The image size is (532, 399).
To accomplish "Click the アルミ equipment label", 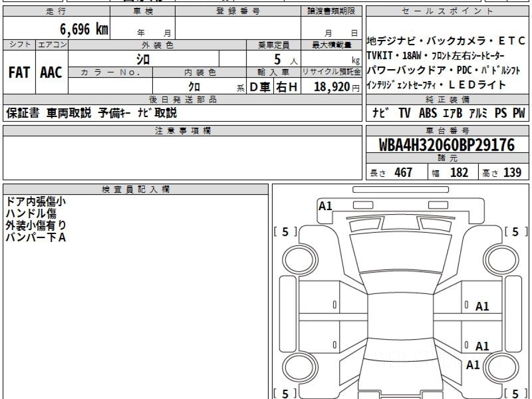I will 478,113.
